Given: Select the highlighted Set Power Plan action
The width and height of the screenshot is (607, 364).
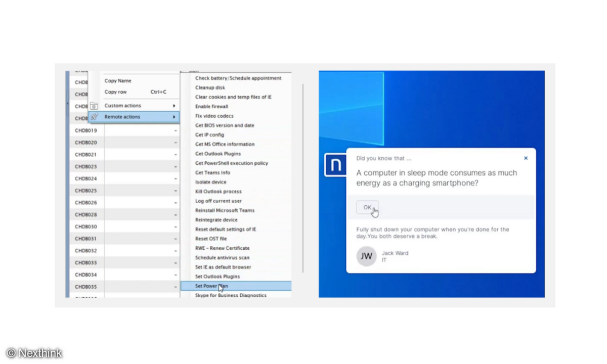Looking at the screenshot, I should click(x=236, y=286).
